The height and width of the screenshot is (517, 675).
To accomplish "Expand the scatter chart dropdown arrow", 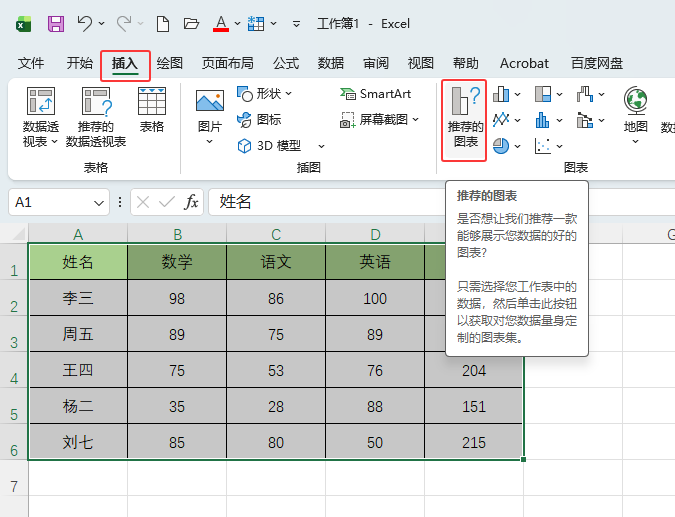I will (x=559, y=146).
